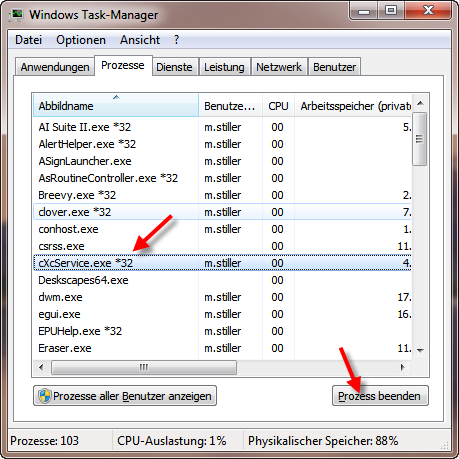Viewport: 459px width, 459px height.
Task: Select the conhost.exe process
Action: [x=222, y=229]
